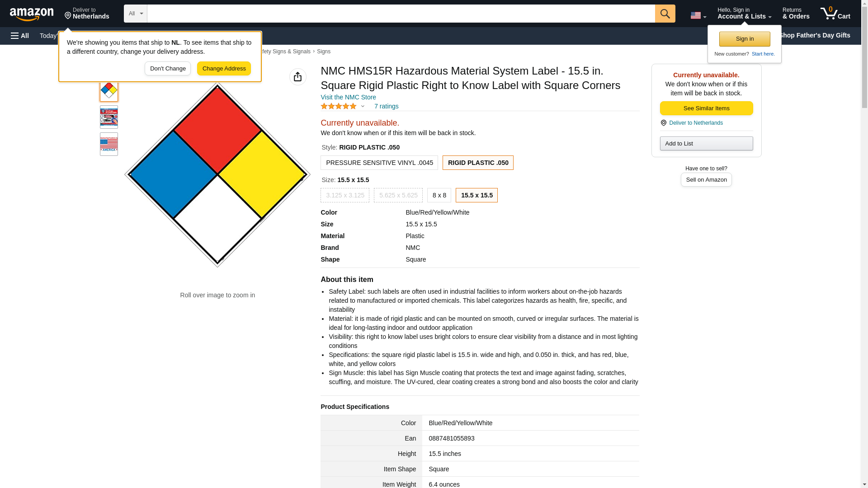The image size is (868, 488).
Task: Expand the search category All dropdown
Action: (x=135, y=14)
